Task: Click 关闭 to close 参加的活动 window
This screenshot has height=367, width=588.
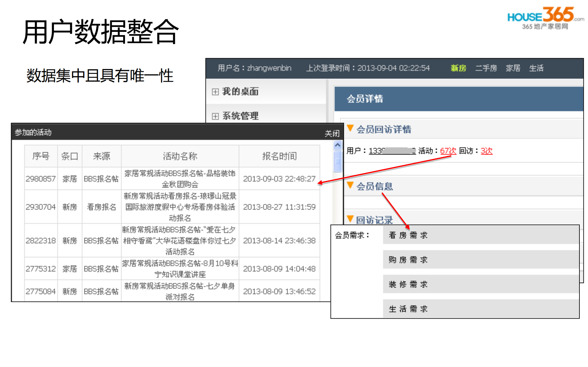Action: [x=332, y=133]
